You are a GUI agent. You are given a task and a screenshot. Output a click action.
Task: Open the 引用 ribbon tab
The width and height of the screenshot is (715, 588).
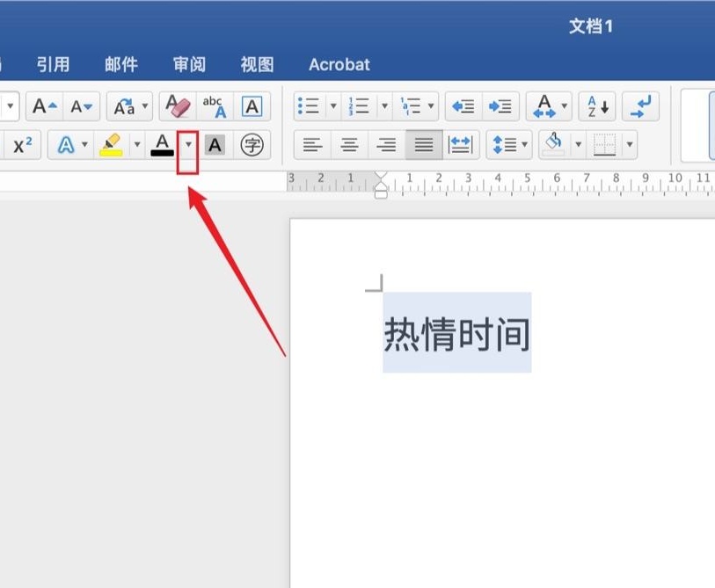[x=54, y=65]
